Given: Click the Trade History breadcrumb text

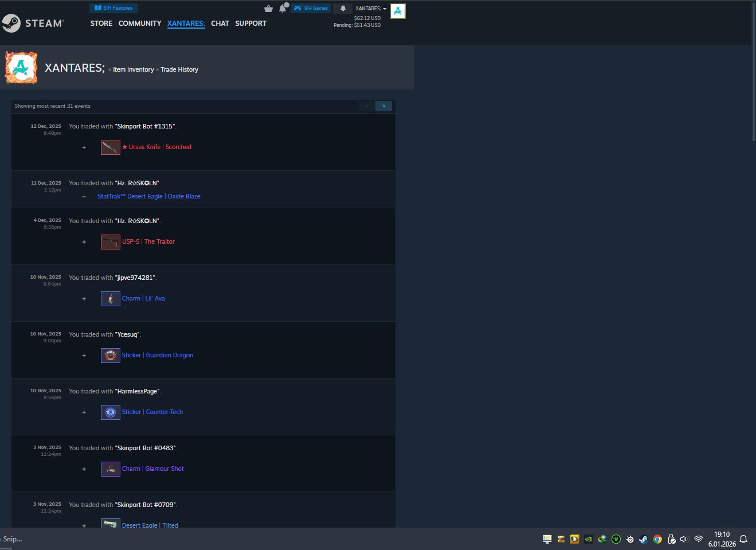Looking at the screenshot, I should 179,69.
